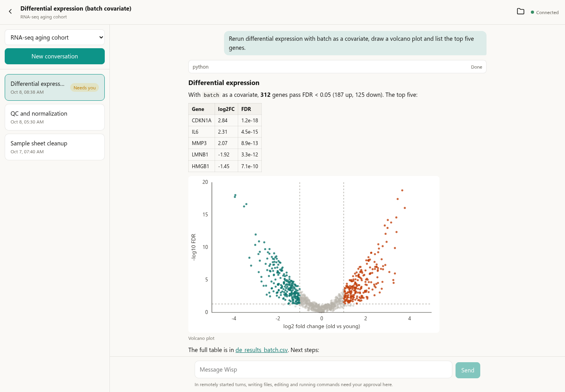565x392 pixels.
Task: Click the user message bubble
Action: 355,43
